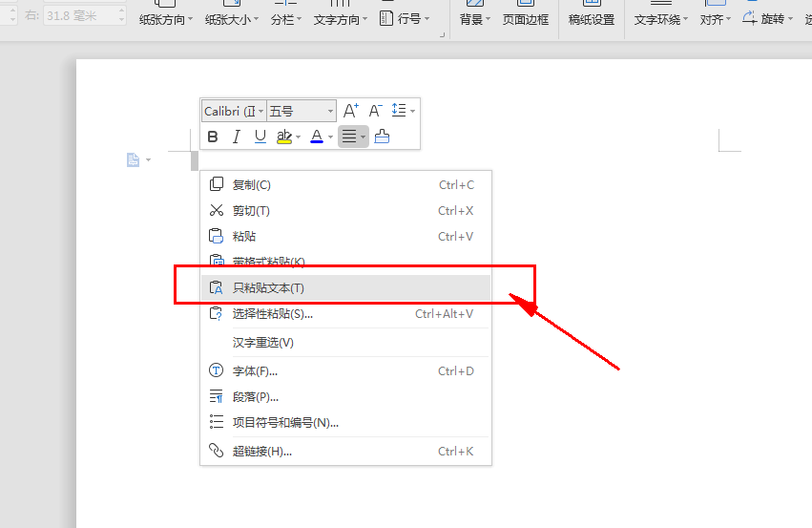Apply yellow text highlight color
Viewport: 812px width, 528px height.
[283, 137]
